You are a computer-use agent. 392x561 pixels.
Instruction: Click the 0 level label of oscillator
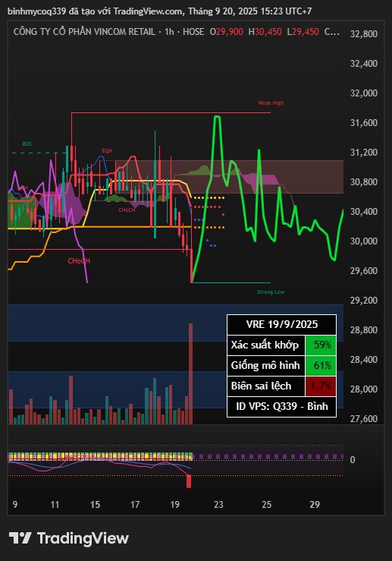(353, 460)
